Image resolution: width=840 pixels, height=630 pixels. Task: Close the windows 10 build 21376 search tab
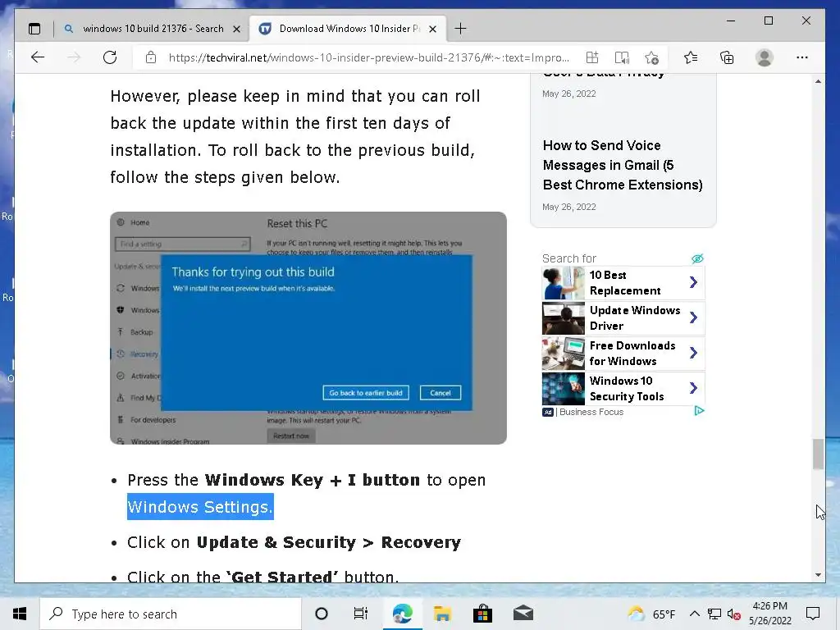click(236, 29)
